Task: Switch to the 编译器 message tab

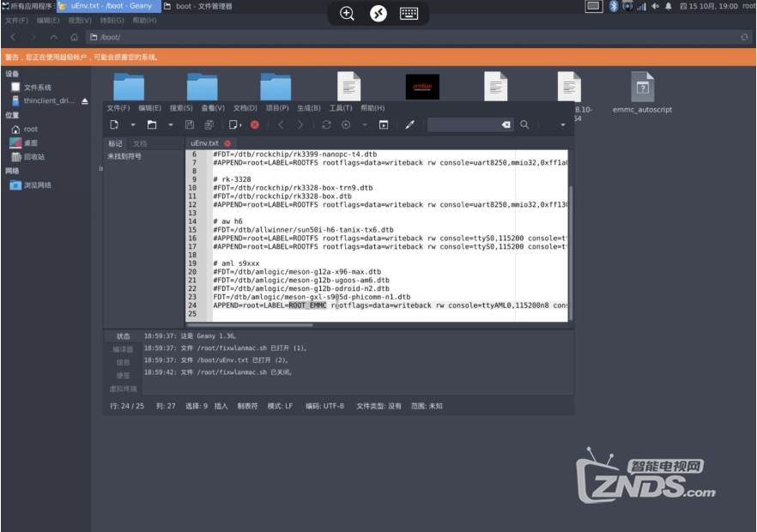Action: [x=123, y=349]
